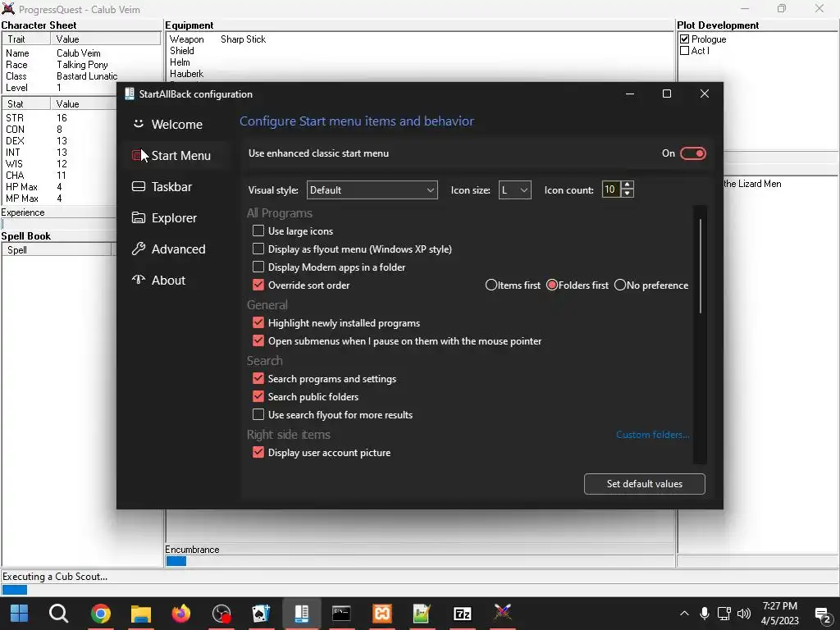Viewport: 840px width, 630px height.
Task: Open XAMPP orange taskbar icon
Action: click(x=382, y=613)
